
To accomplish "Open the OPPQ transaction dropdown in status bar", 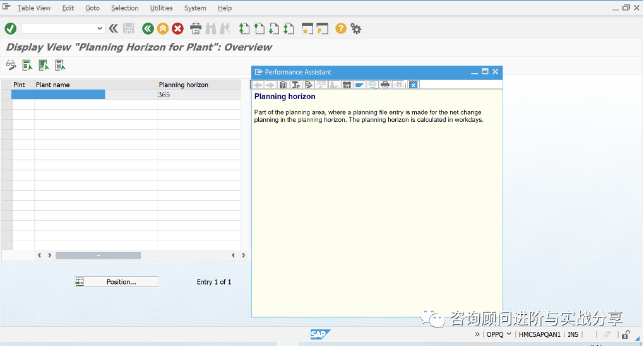I will (x=509, y=334).
